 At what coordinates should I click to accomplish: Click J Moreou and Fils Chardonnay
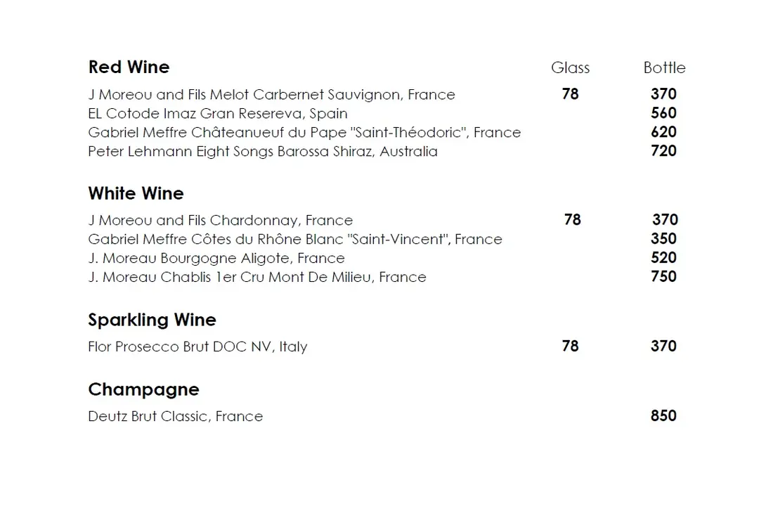[x=220, y=220]
